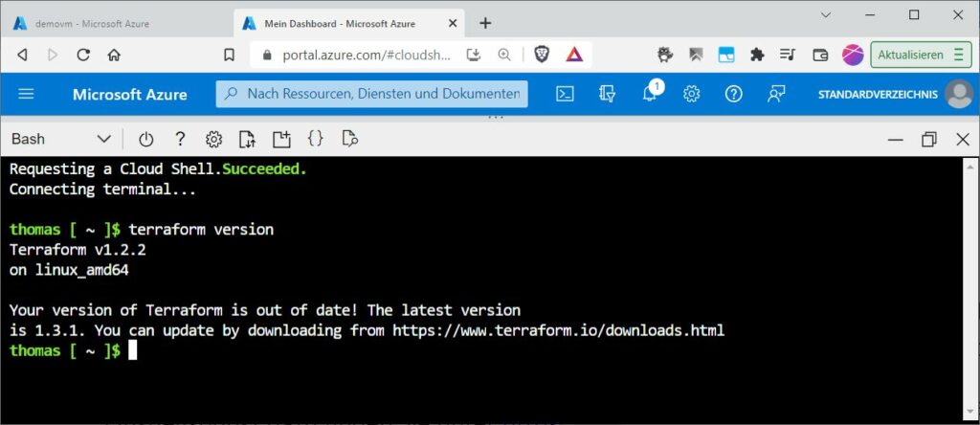Click the install app icon in the address bar
The height and width of the screenshot is (425, 980).
click(475, 55)
